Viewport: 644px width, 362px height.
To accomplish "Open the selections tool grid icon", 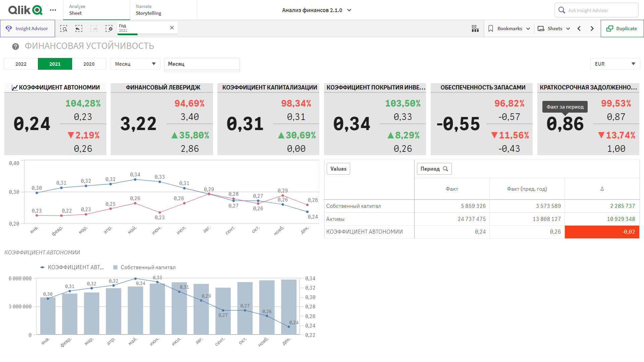I will pyautogui.click(x=475, y=28).
